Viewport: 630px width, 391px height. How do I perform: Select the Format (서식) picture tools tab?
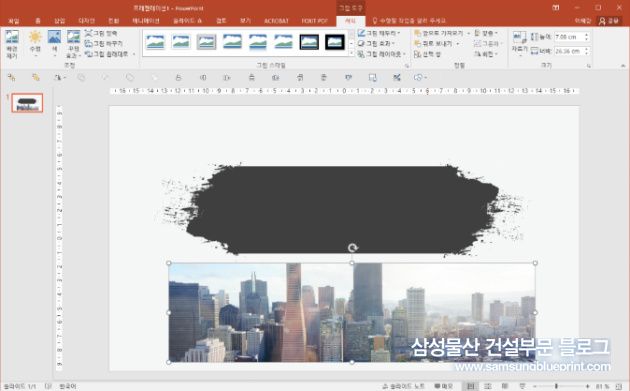350,20
